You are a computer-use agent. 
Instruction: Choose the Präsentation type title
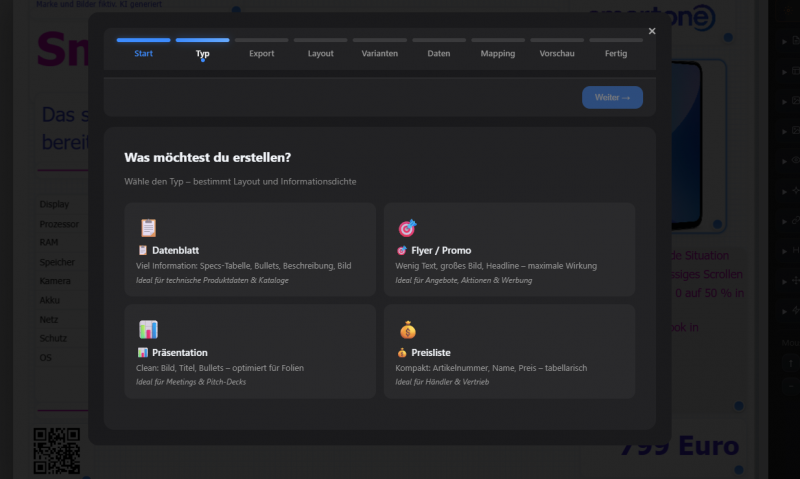click(180, 352)
